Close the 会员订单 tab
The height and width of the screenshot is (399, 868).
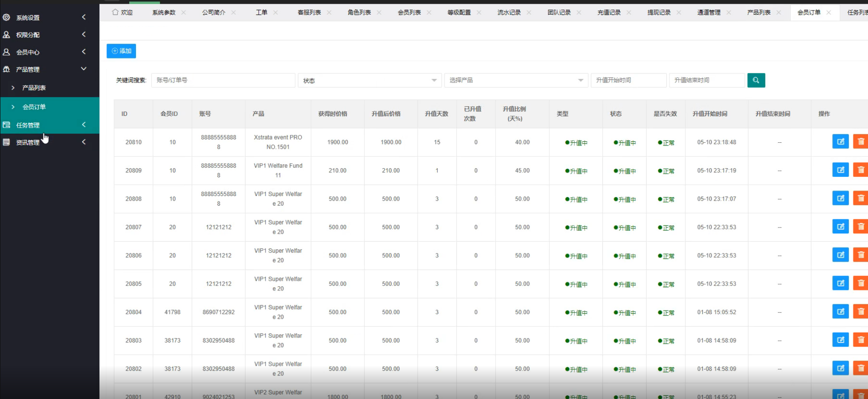click(829, 13)
